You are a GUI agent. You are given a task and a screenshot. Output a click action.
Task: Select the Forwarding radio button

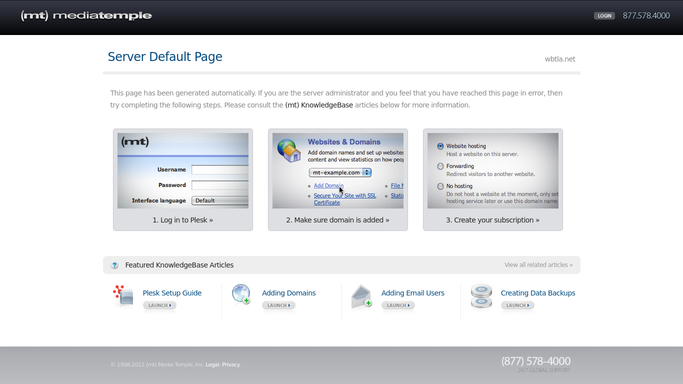pos(440,166)
